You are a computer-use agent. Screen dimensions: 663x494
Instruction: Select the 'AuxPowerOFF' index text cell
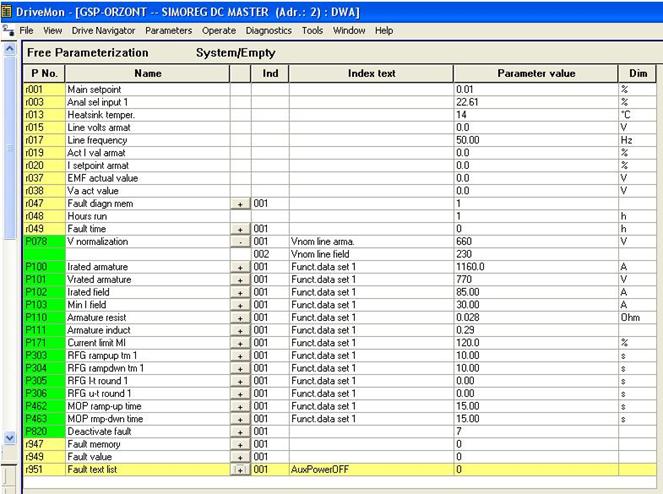coord(371,469)
